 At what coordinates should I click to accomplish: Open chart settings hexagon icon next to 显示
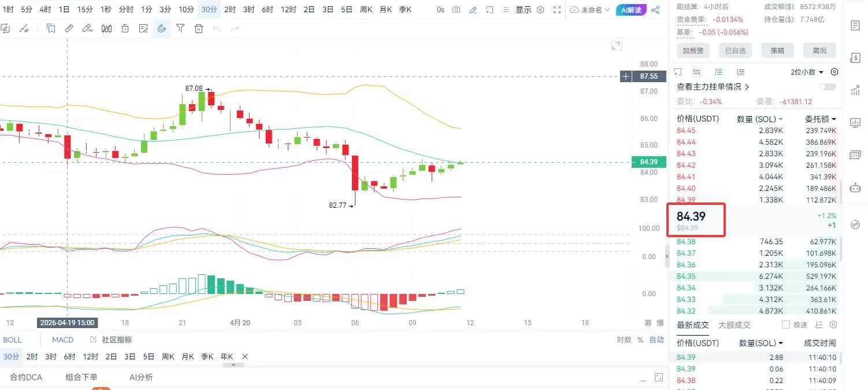540,10
